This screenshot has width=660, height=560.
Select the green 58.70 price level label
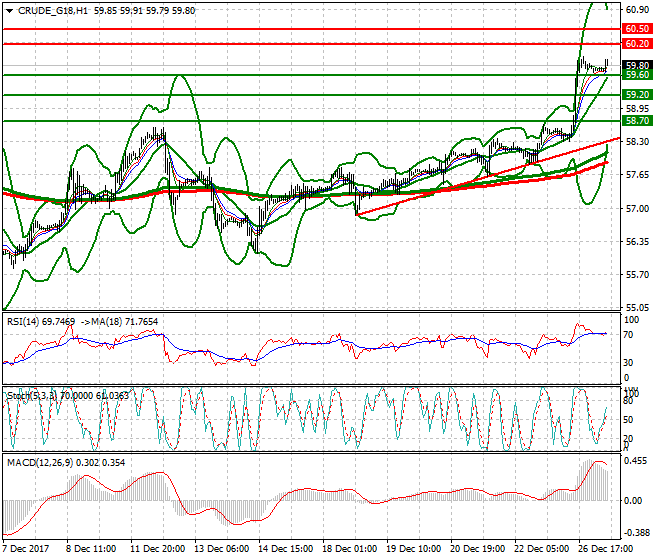(637, 120)
